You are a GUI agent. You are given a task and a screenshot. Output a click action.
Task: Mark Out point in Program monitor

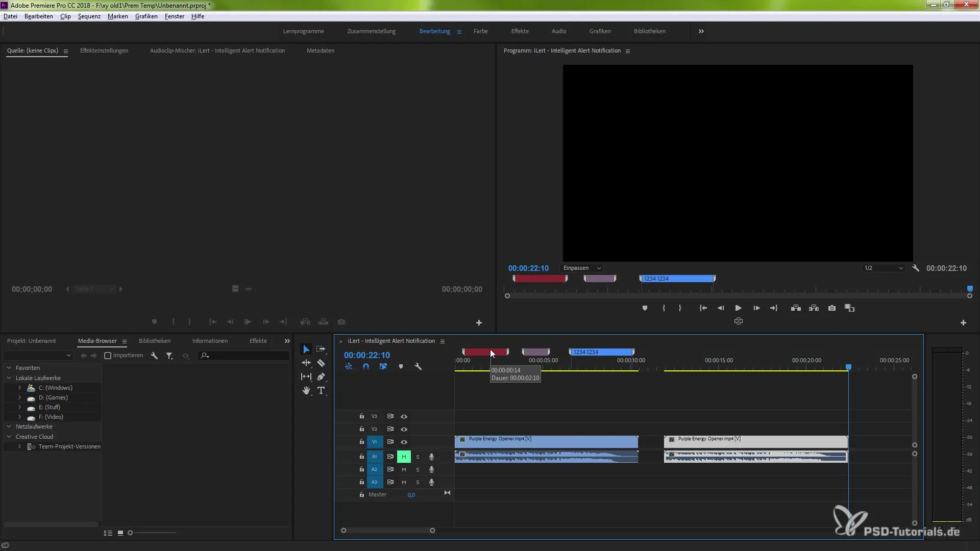coord(680,308)
